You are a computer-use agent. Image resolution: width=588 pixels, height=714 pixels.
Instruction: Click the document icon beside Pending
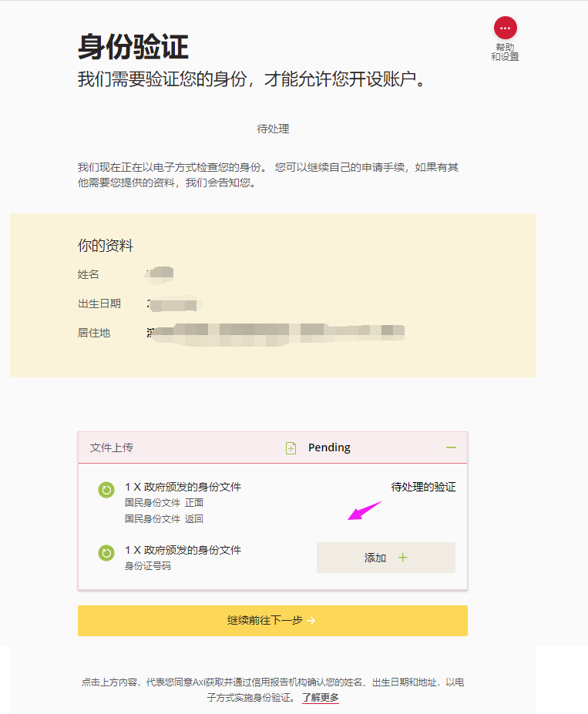pyautogui.click(x=291, y=448)
